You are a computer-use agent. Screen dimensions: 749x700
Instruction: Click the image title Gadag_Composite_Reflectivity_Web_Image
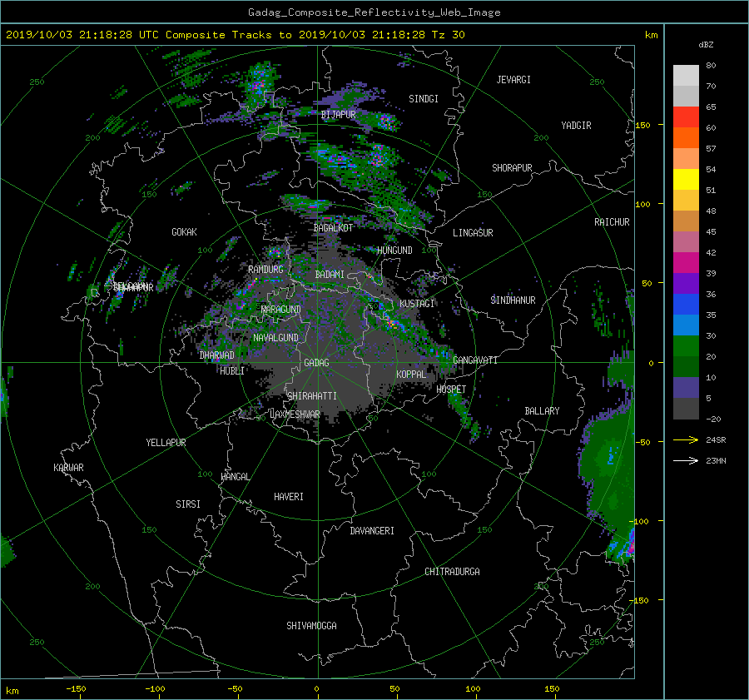tap(374, 12)
